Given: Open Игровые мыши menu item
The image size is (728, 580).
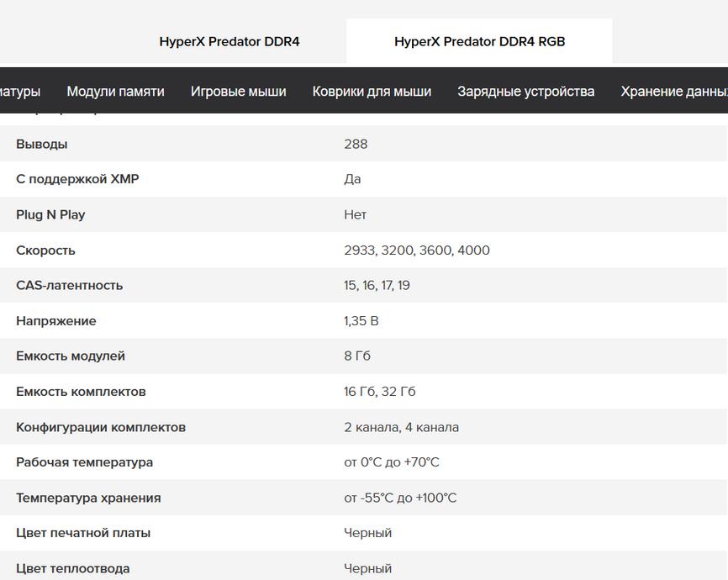Looking at the screenshot, I should tap(238, 91).
